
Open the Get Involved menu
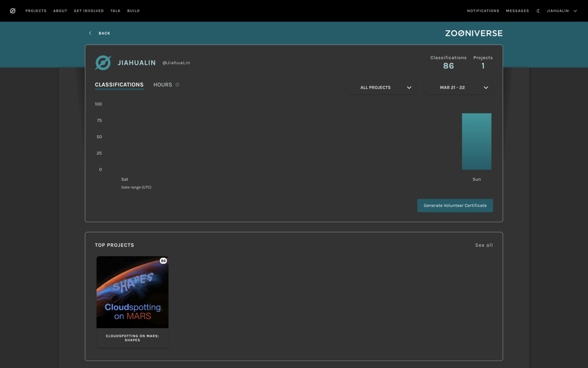point(89,11)
